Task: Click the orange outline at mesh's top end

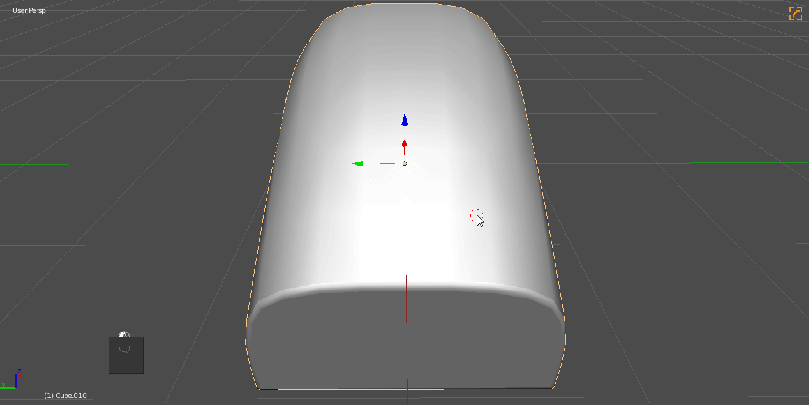Action: (405, 6)
